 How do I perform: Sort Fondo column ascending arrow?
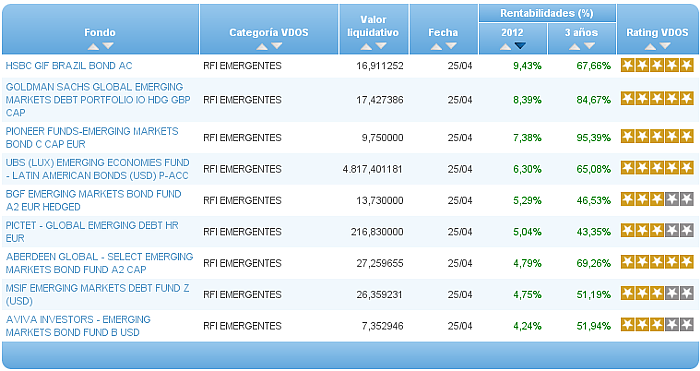point(93,46)
